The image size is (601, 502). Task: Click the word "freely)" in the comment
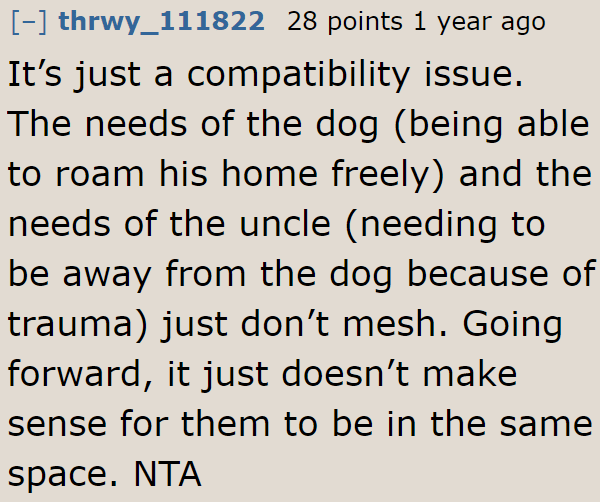(x=388, y=175)
